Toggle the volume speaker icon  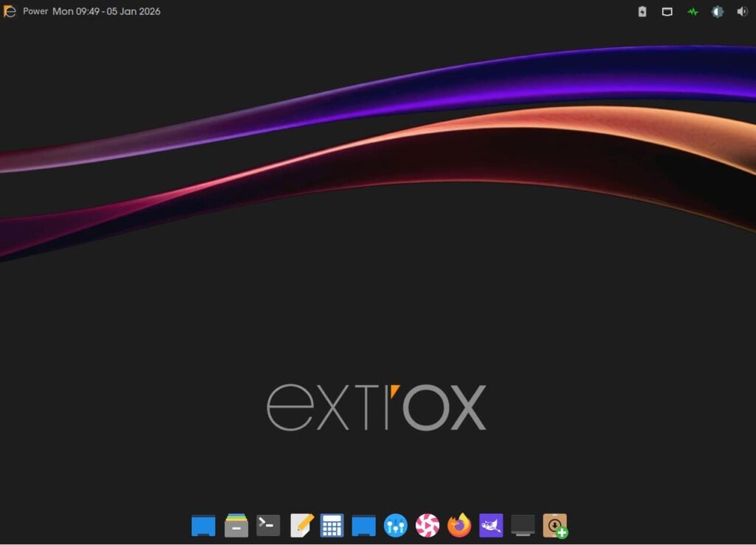tap(742, 12)
